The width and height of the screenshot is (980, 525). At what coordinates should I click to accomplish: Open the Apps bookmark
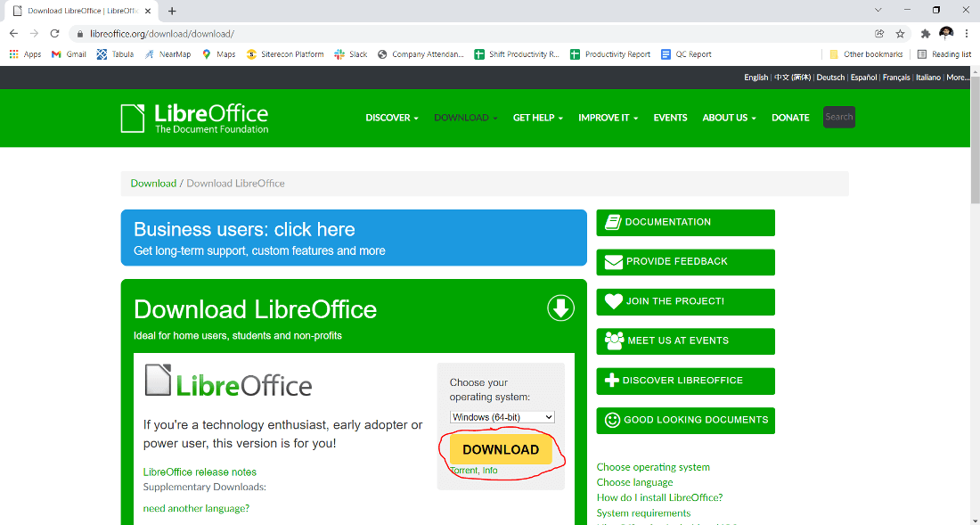(x=25, y=54)
